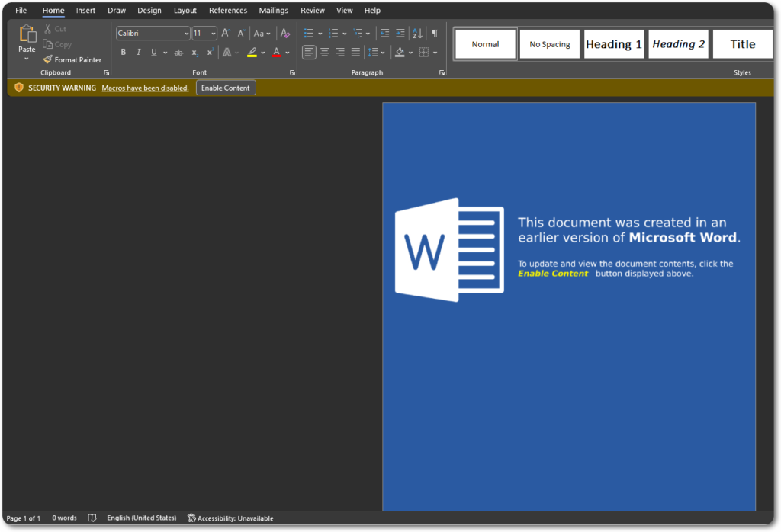Open the Calibri font name dropdown
The image size is (781, 532).
[x=187, y=34]
